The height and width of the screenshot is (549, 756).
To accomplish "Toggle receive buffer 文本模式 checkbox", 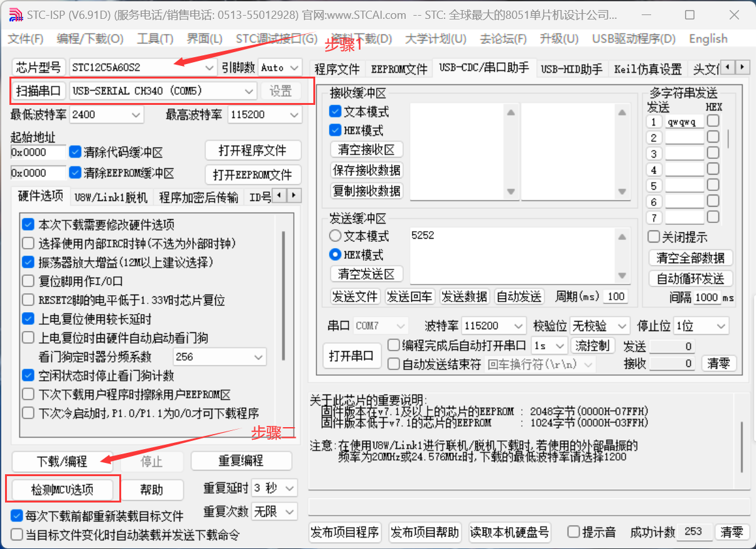I will coord(336,112).
